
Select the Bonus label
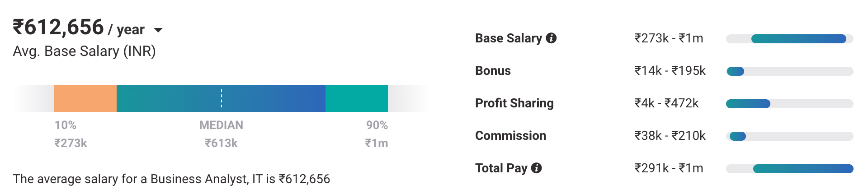point(493,71)
